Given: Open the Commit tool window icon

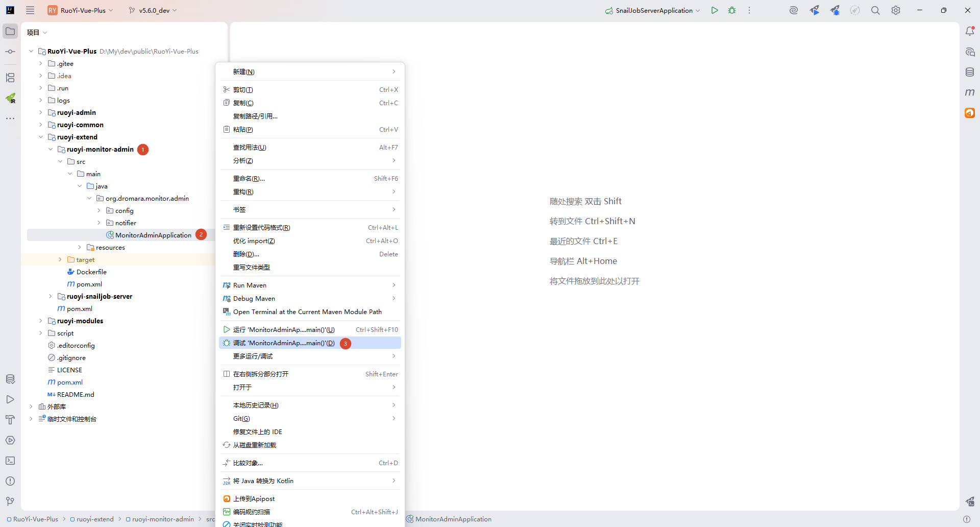Looking at the screenshot, I should (x=10, y=52).
